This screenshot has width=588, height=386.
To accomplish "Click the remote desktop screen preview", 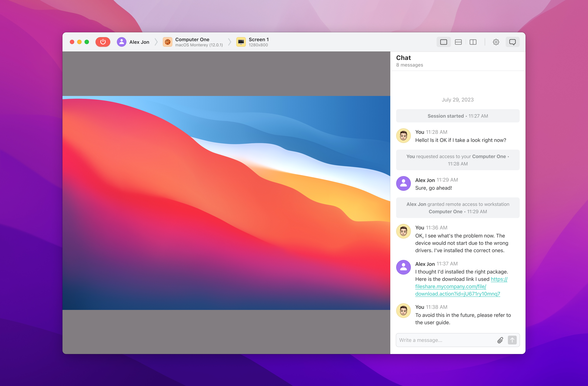I will [x=226, y=203].
